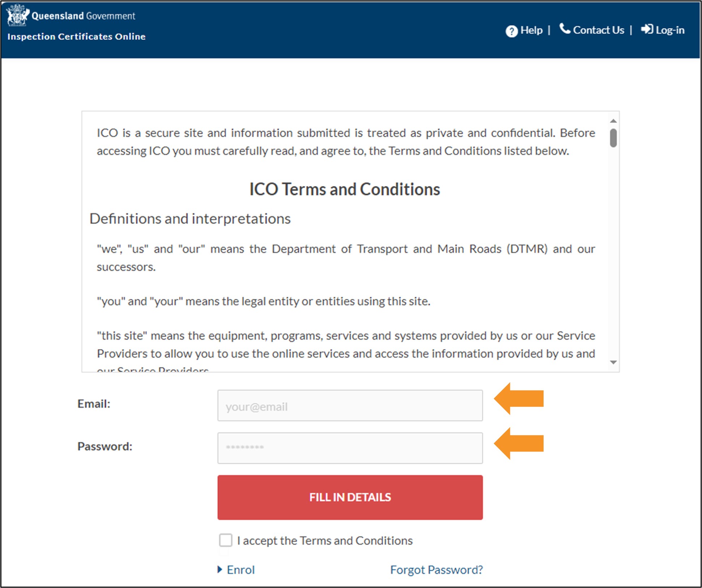Viewport: 702px width, 588px height.
Task: Click into the your@email input field
Action: click(349, 406)
